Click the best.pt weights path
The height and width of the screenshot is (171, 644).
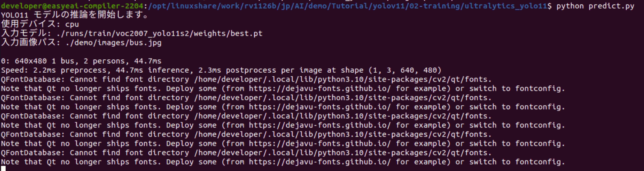coord(159,34)
